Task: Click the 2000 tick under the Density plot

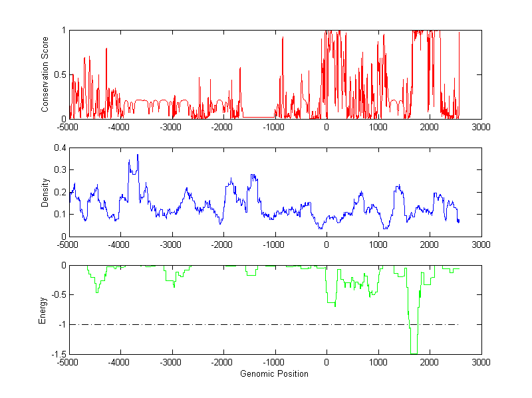Action: coord(430,245)
